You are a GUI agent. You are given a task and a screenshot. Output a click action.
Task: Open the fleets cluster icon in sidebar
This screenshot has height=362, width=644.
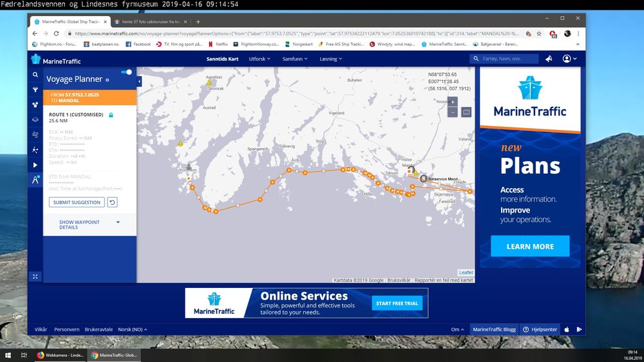point(35,105)
